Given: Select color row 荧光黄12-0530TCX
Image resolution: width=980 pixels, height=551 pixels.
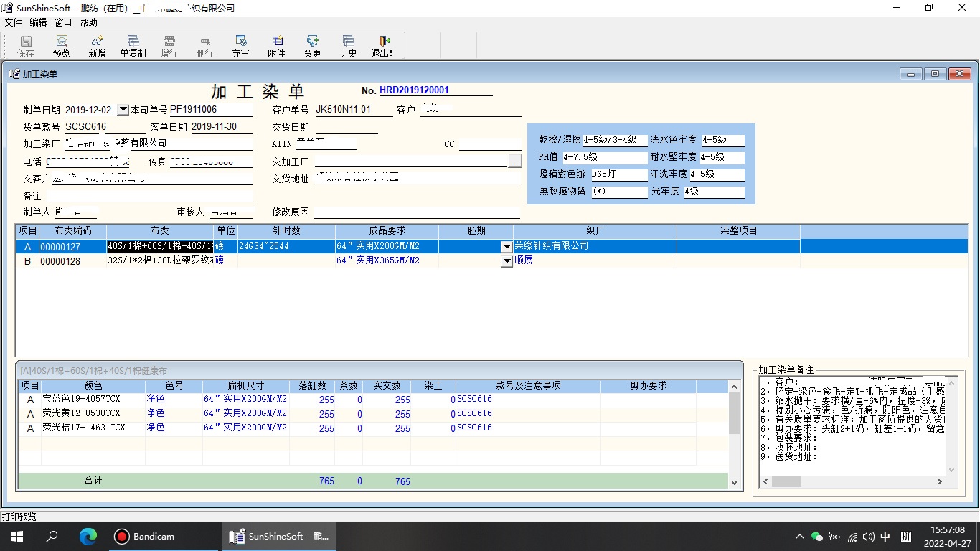Looking at the screenshot, I should pos(373,414).
